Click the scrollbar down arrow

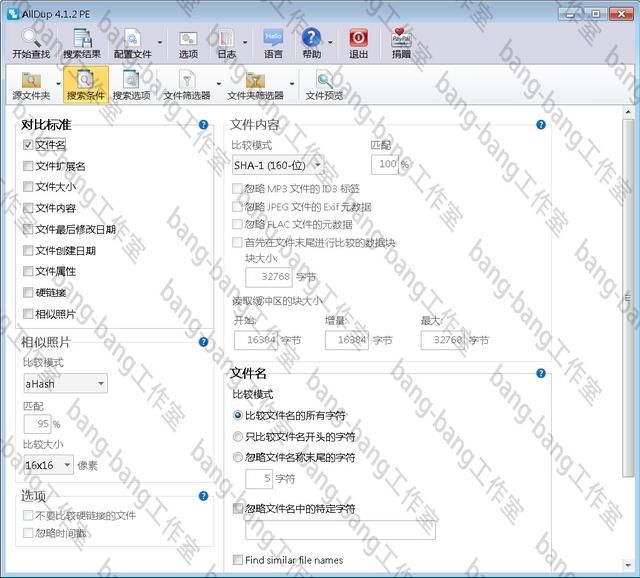[628, 565]
